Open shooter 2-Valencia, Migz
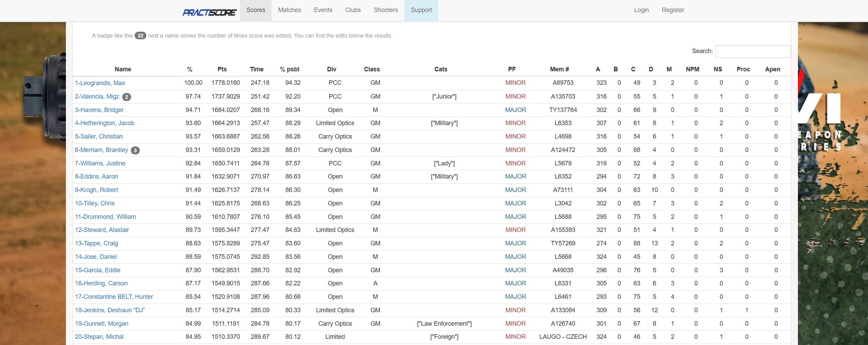The image size is (868, 345). click(97, 97)
